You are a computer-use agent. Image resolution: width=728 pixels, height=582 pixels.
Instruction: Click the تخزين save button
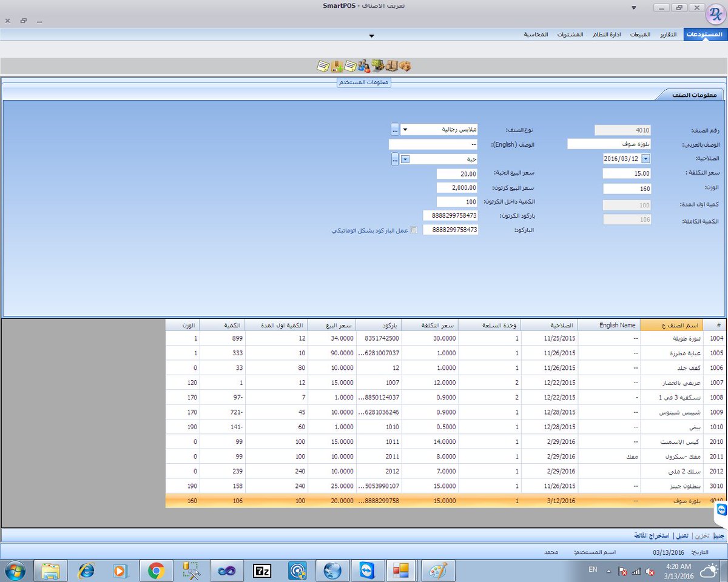click(701, 536)
